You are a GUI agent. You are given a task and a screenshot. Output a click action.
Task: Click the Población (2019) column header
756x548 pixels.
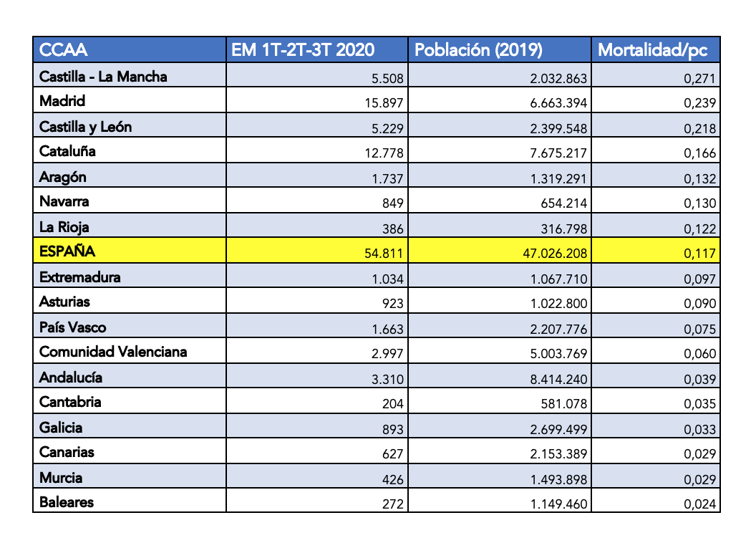click(479, 50)
